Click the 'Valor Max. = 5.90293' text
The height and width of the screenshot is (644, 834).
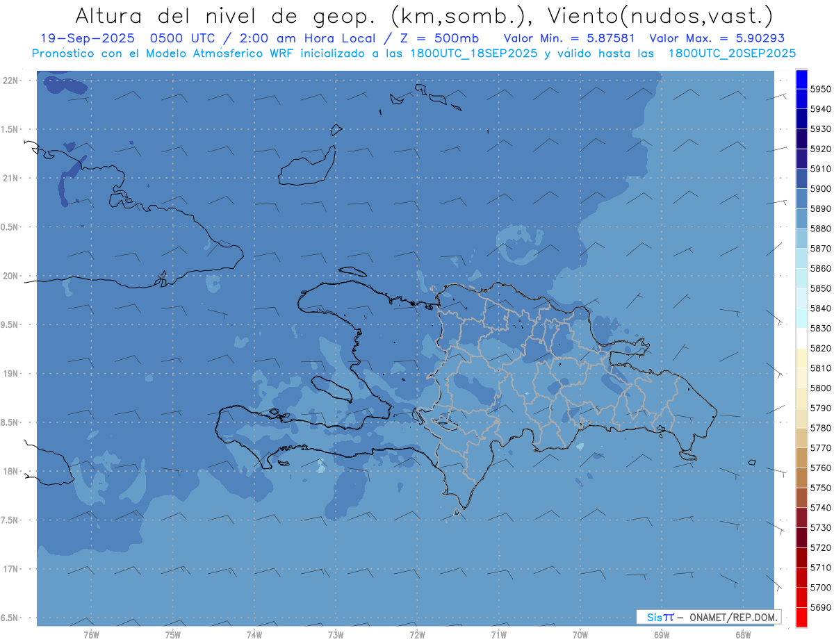tap(717, 38)
